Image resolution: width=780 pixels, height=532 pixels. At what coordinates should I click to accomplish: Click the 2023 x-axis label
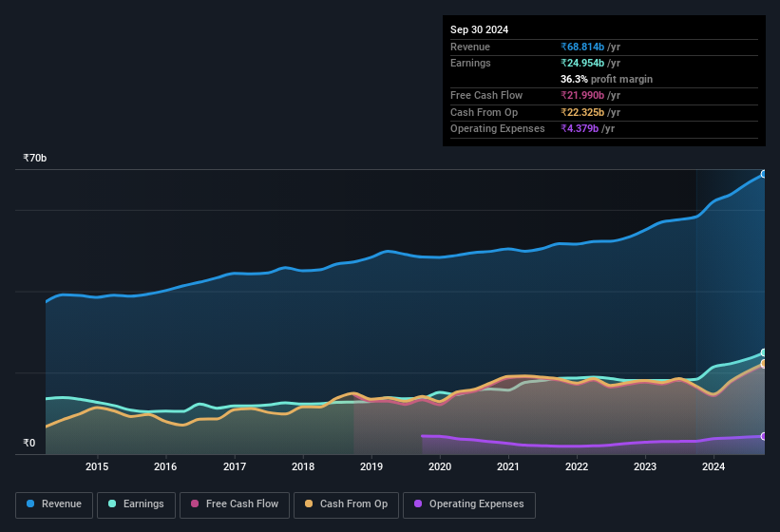tap(645, 466)
